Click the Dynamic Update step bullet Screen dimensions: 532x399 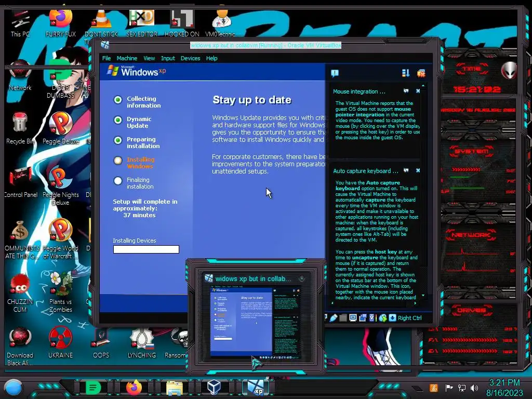coord(118,120)
